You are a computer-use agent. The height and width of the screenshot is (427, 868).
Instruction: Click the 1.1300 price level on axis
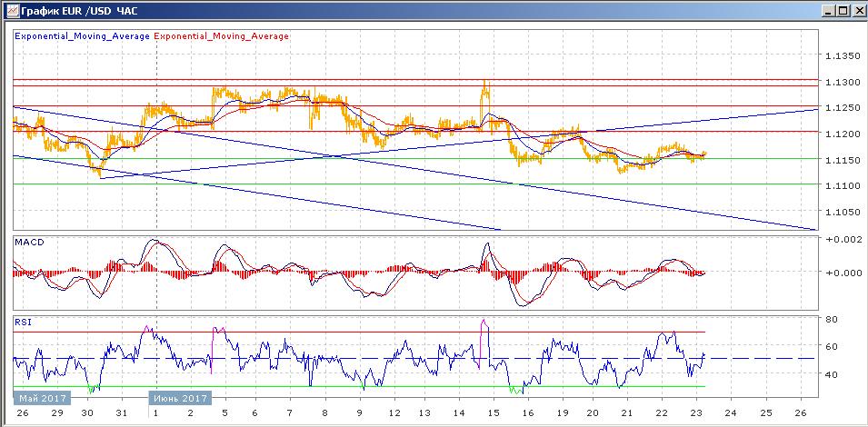coord(842,82)
